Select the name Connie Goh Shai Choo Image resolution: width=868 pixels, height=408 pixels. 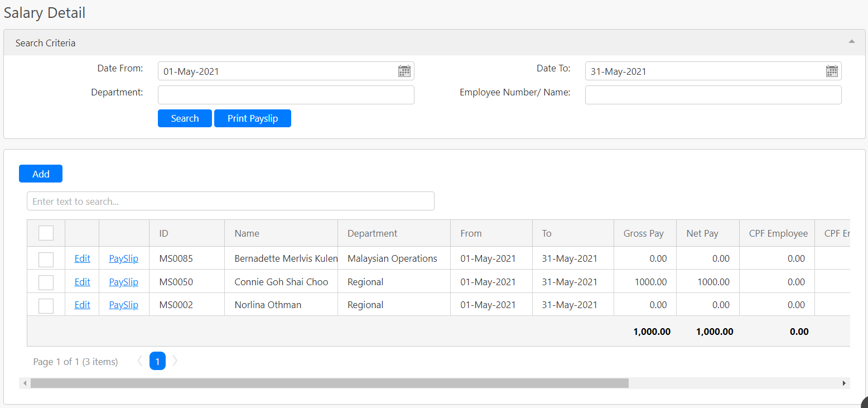(x=281, y=282)
